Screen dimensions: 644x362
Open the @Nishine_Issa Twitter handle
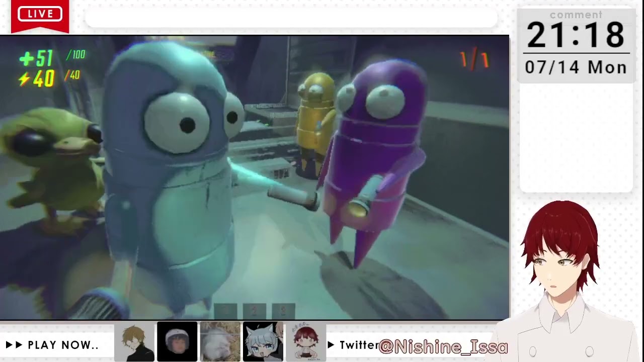tap(443, 346)
